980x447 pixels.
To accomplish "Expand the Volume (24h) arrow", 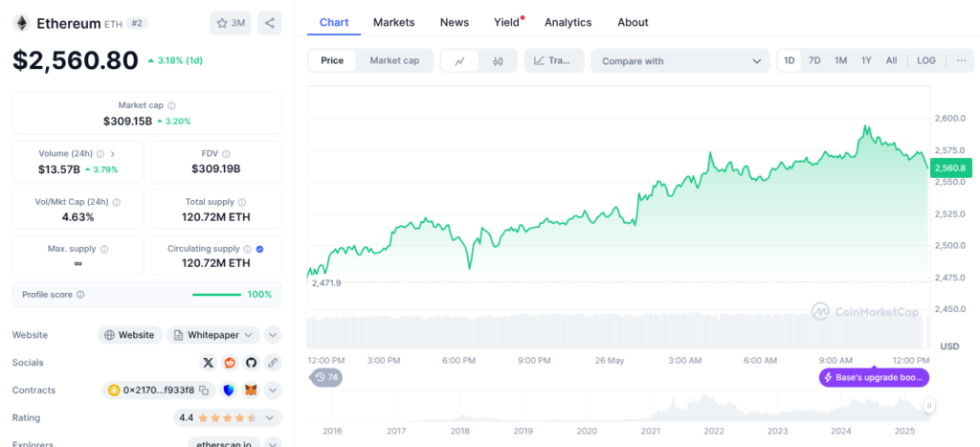I will (113, 153).
